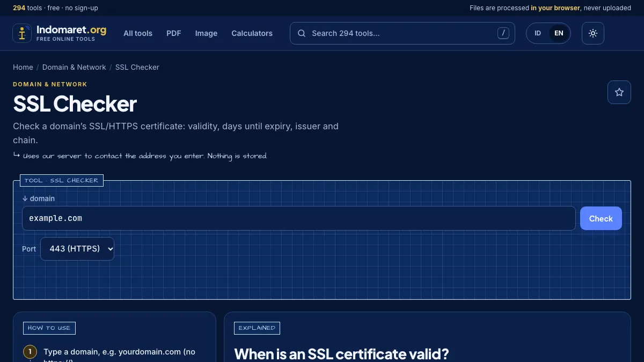Open All tools menu
This screenshot has height=362, width=644.
(x=138, y=33)
